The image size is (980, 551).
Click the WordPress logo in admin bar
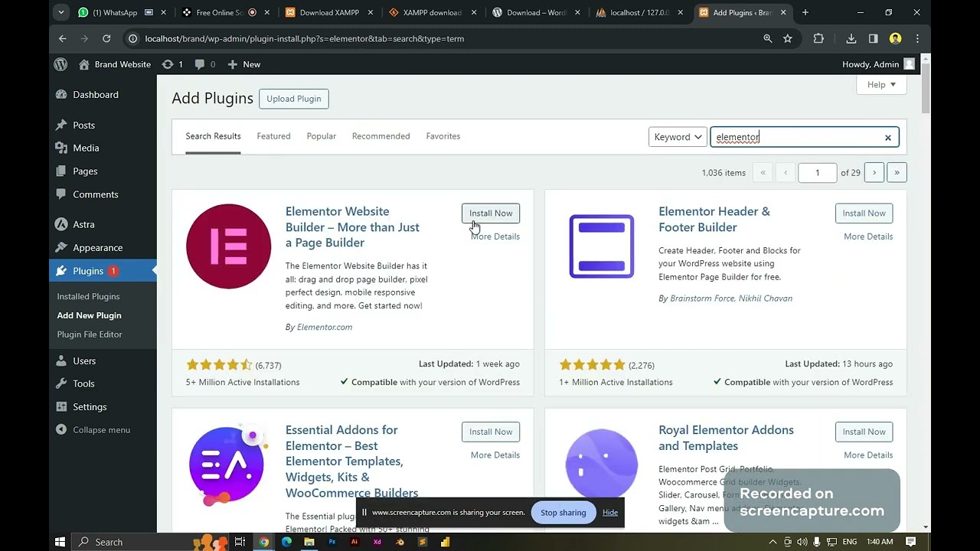coord(60,64)
